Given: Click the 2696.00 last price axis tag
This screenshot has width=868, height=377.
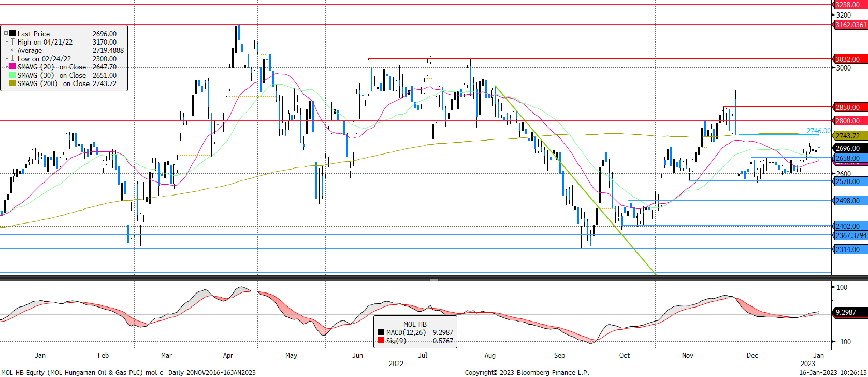Looking at the screenshot, I should tap(849, 148).
